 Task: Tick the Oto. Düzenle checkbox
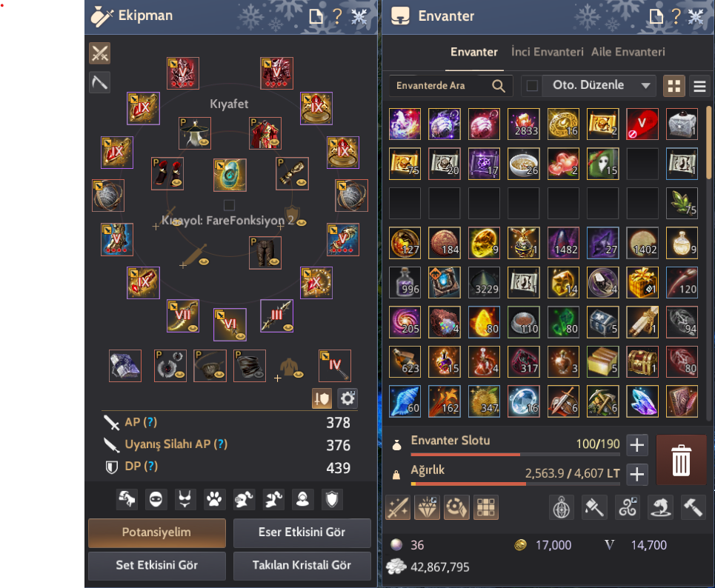tap(532, 86)
